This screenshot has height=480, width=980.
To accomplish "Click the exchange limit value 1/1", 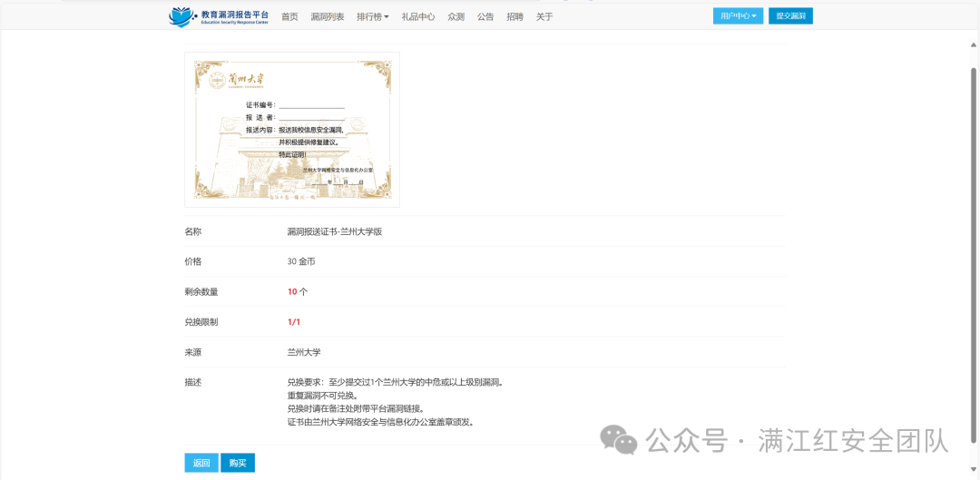I will pyautogui.click(x=294, y=322).
